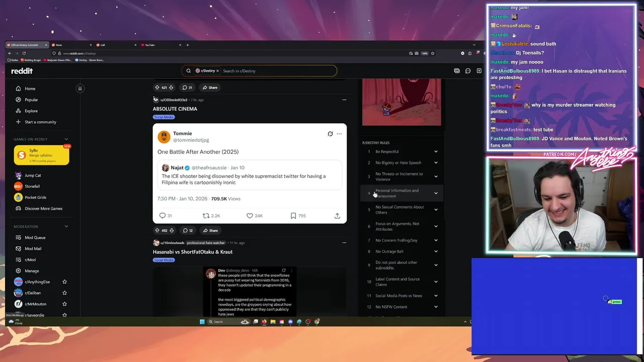Open comments showing 31 on the top post

click(187, 87)
